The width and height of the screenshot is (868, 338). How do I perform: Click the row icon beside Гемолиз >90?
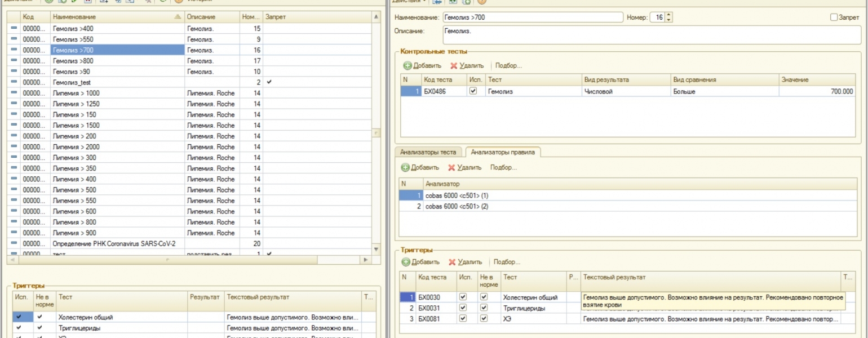14,72
